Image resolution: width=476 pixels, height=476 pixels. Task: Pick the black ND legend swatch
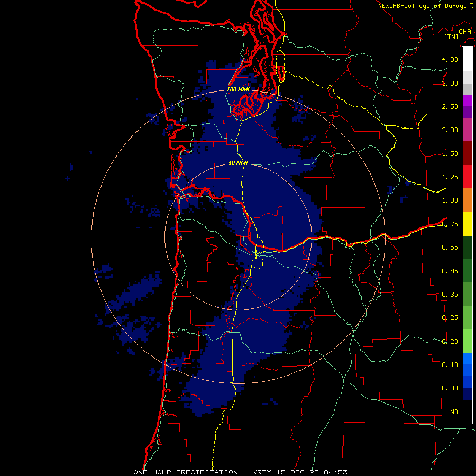click(467, 411)
